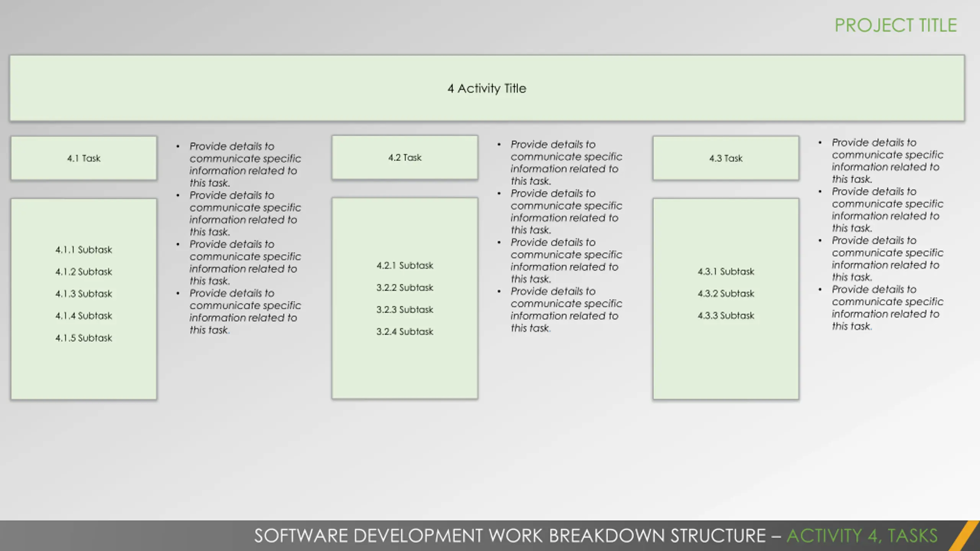
Task: Select the 4.2 Task box
Action: click(405, 157)
